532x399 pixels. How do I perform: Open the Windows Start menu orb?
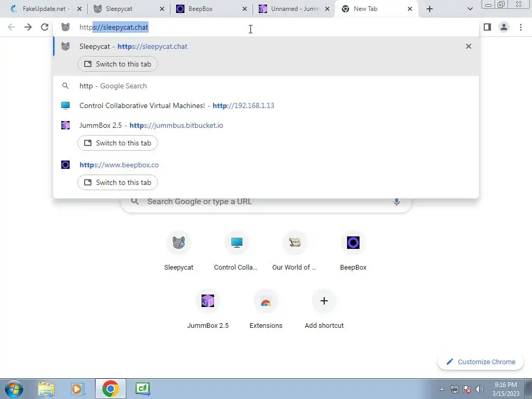pos(14,389)
